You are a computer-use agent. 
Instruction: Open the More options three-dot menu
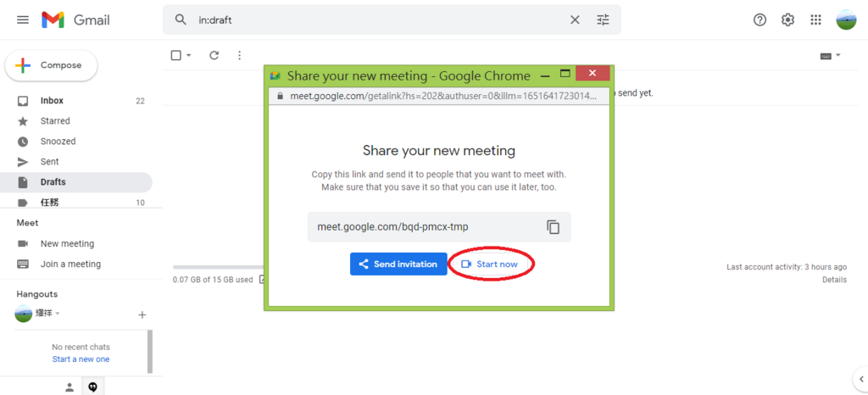click(239, 56)
